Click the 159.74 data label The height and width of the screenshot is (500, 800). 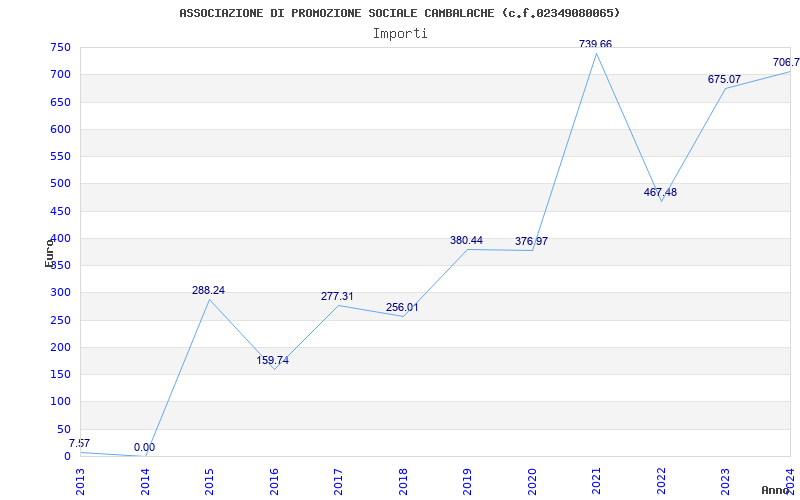coord(272,361)
